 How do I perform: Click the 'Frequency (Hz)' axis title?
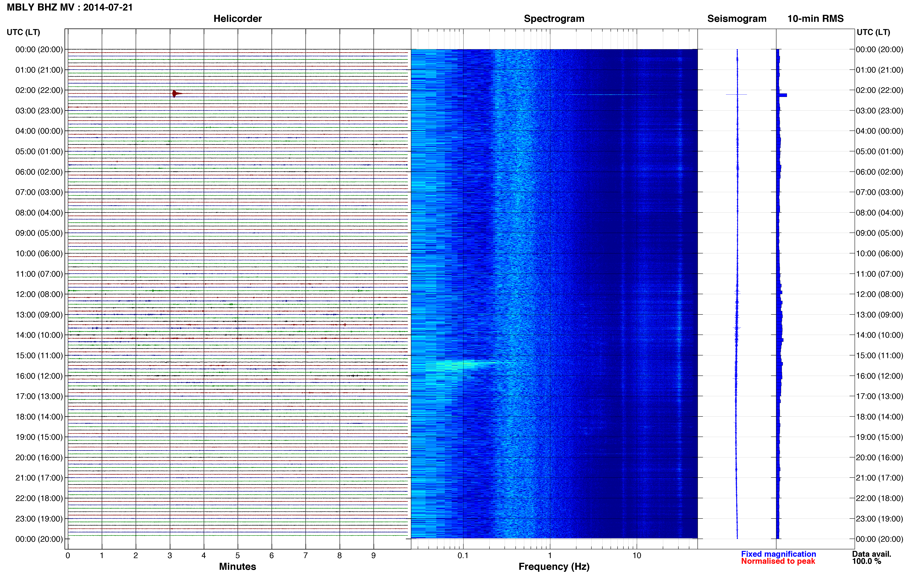click(x=554, y=566)
